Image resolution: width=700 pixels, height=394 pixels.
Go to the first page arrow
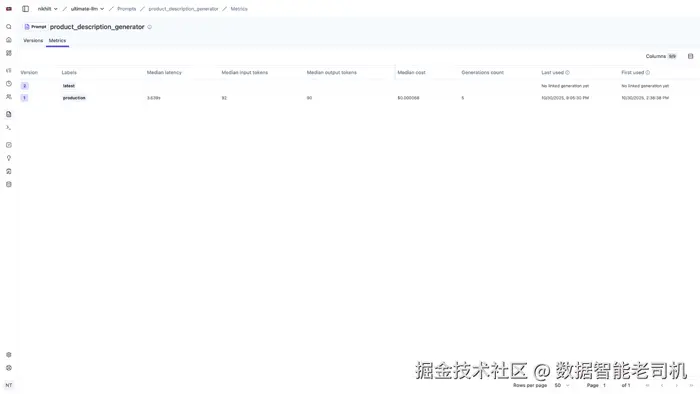647,385
